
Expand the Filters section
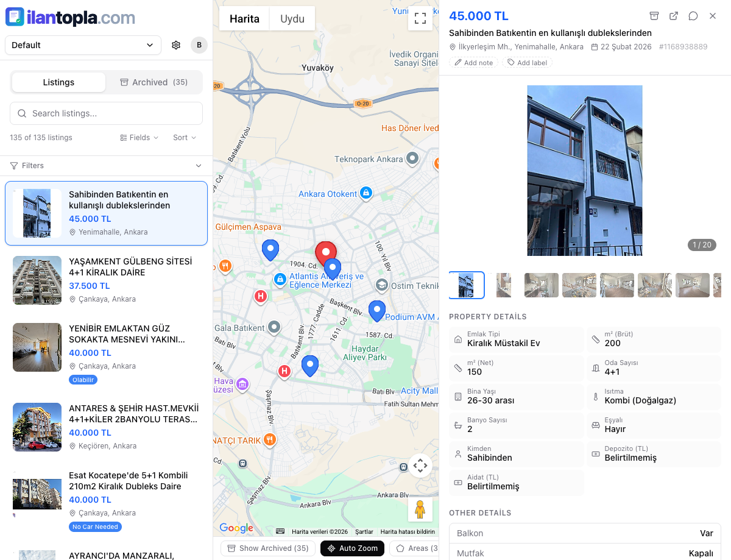106,166
